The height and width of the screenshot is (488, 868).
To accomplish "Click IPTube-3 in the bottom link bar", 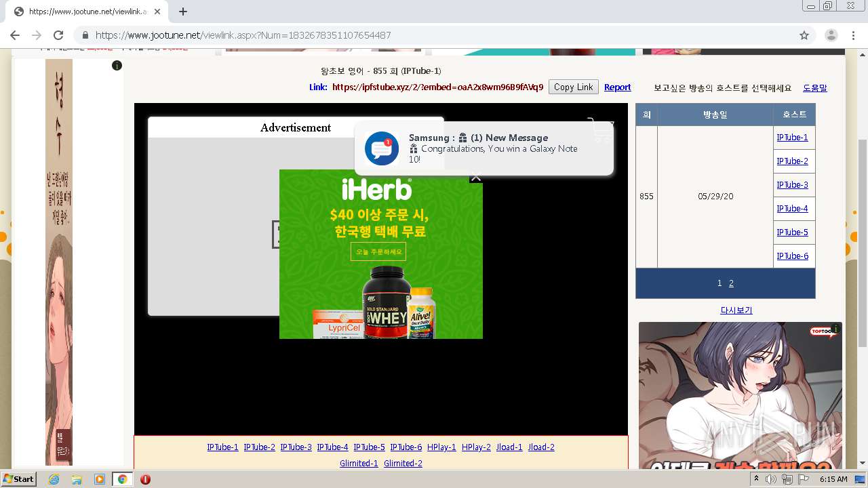I will 296,447.
